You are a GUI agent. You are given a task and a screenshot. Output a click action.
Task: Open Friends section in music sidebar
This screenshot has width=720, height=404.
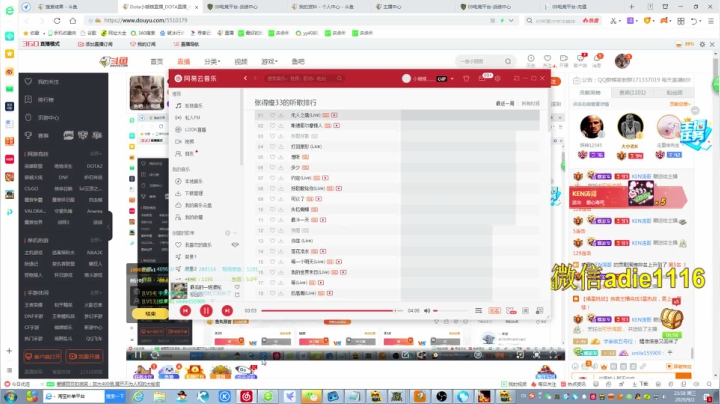[186, 153]
